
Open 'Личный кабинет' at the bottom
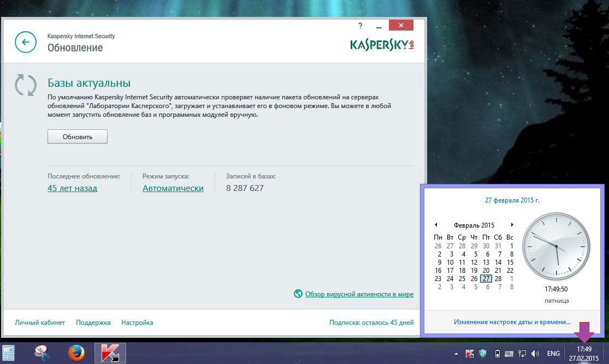pos(40,323)
